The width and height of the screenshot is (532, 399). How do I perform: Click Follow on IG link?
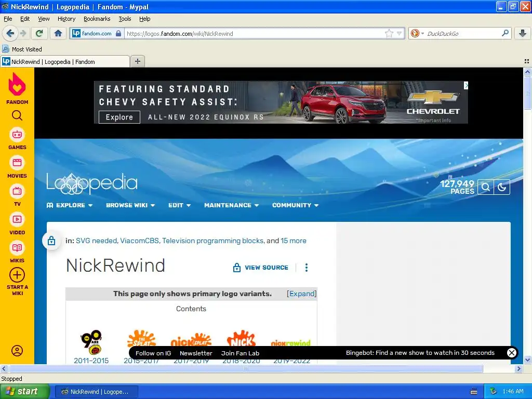coord(153,353)
